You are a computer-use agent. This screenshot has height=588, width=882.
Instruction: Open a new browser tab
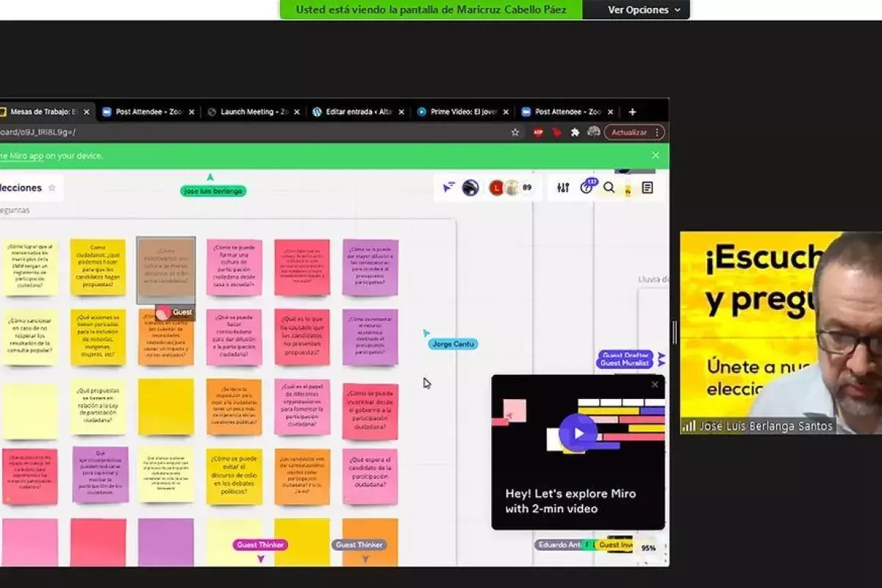(x=632, y=112)
